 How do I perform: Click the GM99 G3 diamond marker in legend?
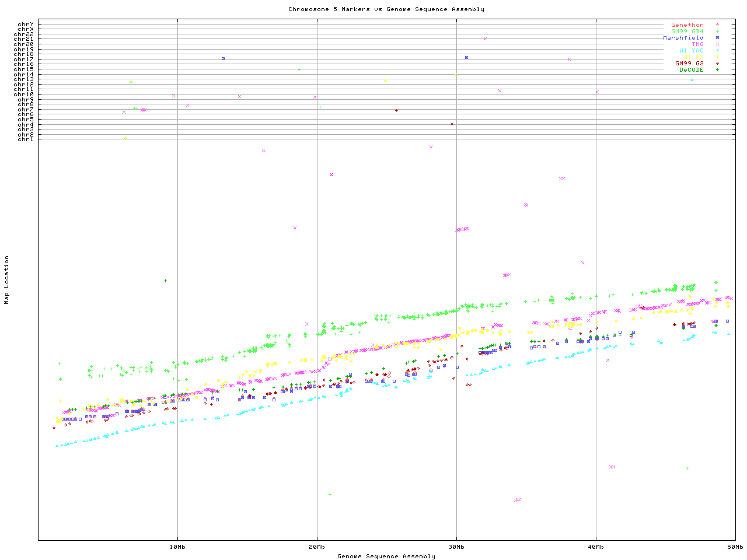[x=717, y=64]
